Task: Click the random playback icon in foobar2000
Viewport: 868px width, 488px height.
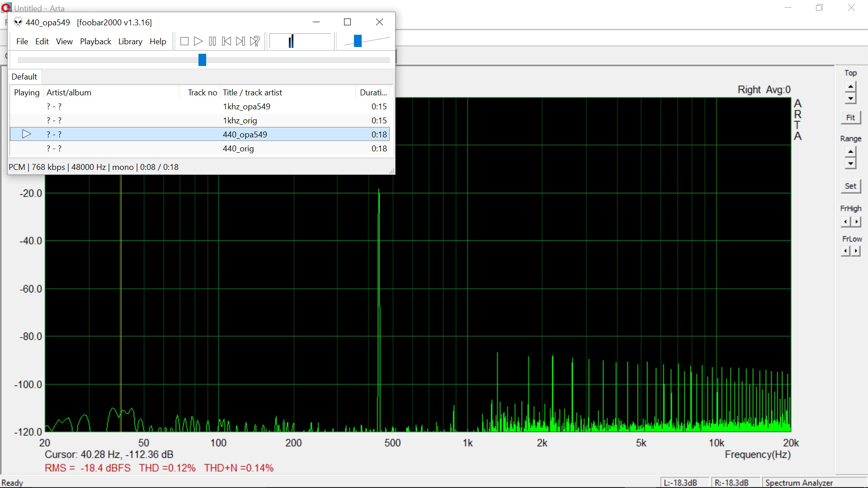Action: tap(255, 42)
